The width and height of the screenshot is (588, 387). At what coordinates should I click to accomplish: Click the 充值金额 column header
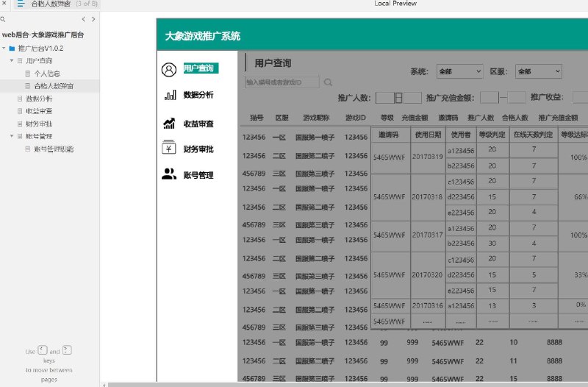coord(415,118)
